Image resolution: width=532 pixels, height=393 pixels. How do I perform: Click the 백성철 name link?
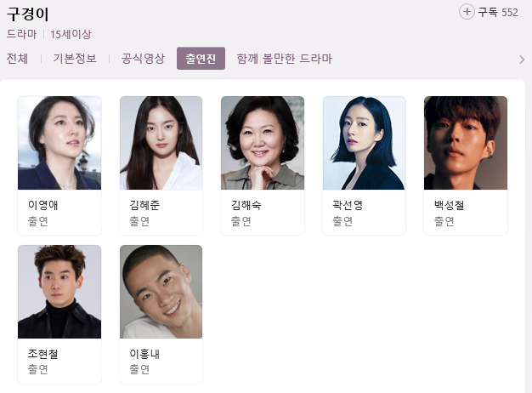point(450,205)
